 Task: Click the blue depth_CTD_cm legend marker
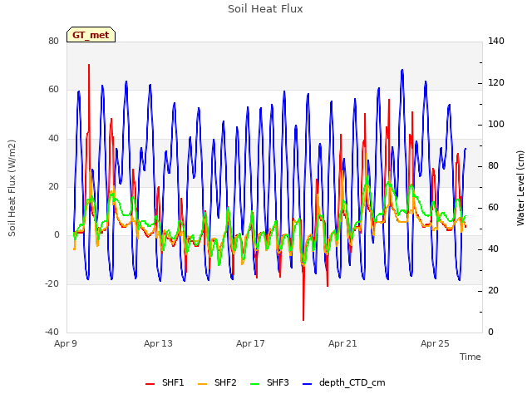point(307,384)
